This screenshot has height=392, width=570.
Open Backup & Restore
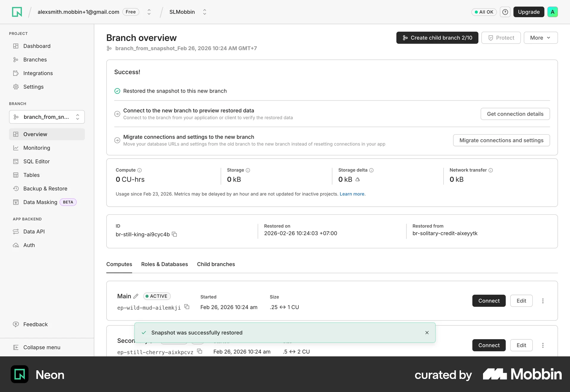47,189
